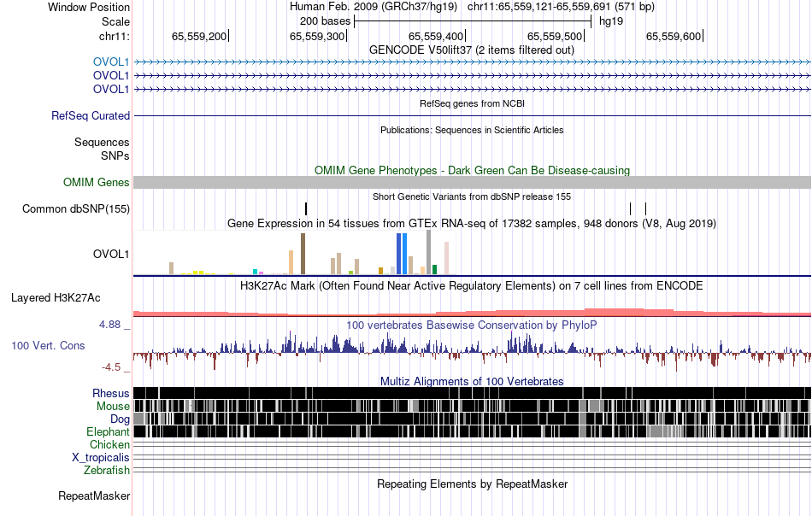Click the 65,559,600 ruler position
The height and width of the screenshot is (516, 812).
coord(674,36)
